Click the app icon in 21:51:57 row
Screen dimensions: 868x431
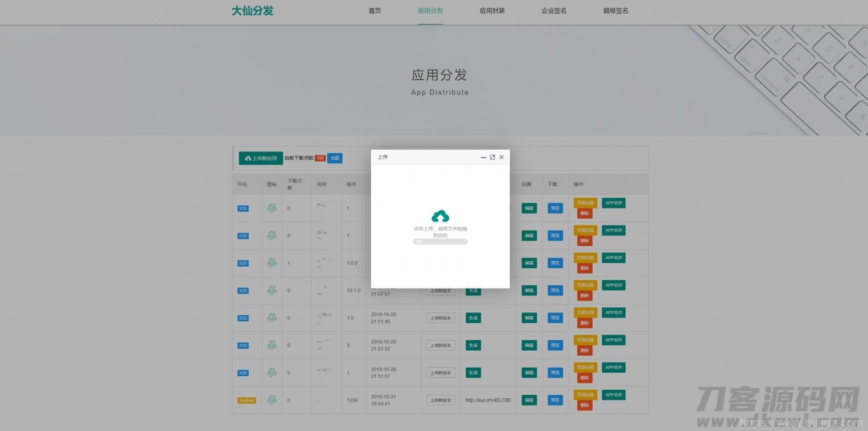click(272, 372)
